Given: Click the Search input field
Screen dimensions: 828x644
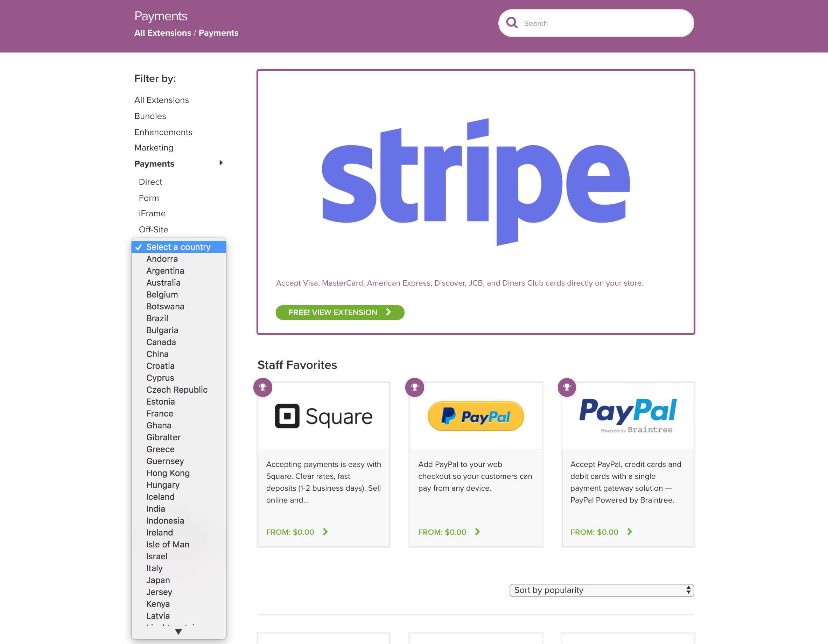Looking at the screenshot, I should [596, 23].
